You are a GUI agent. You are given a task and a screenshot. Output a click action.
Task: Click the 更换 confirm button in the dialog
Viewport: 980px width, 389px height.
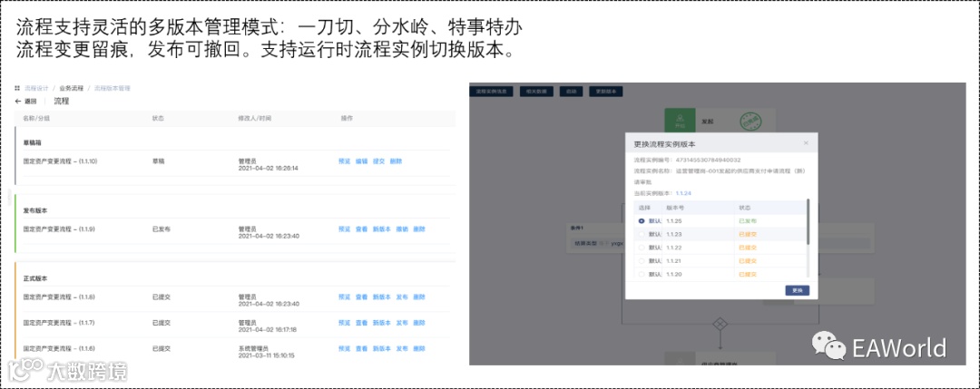tap(797, 290)
